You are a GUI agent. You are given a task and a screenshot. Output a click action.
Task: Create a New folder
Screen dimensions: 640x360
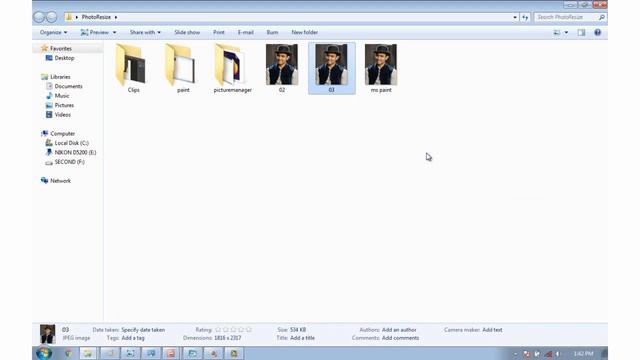(x=304, y=32)
